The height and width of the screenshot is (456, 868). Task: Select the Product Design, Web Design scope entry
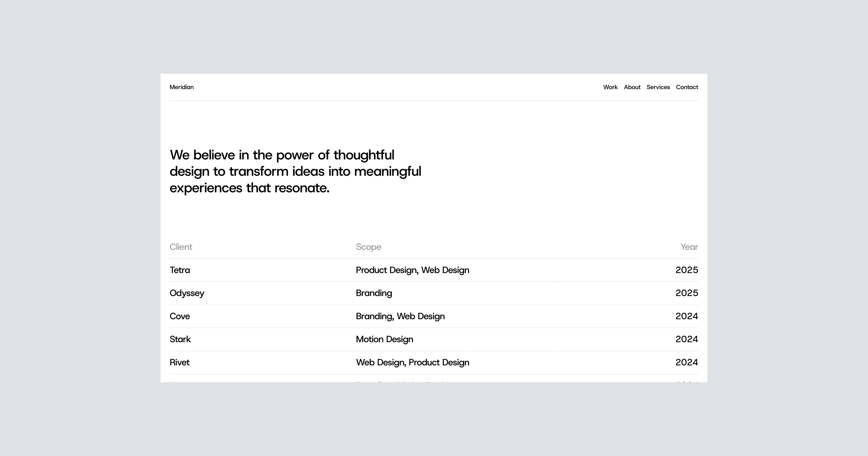pos(412,270)
